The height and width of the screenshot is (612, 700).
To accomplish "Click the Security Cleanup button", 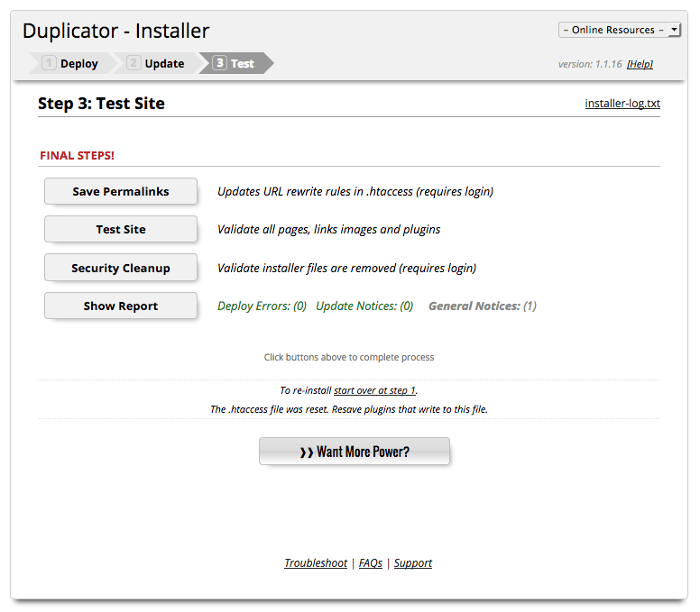I will point(121,268).
